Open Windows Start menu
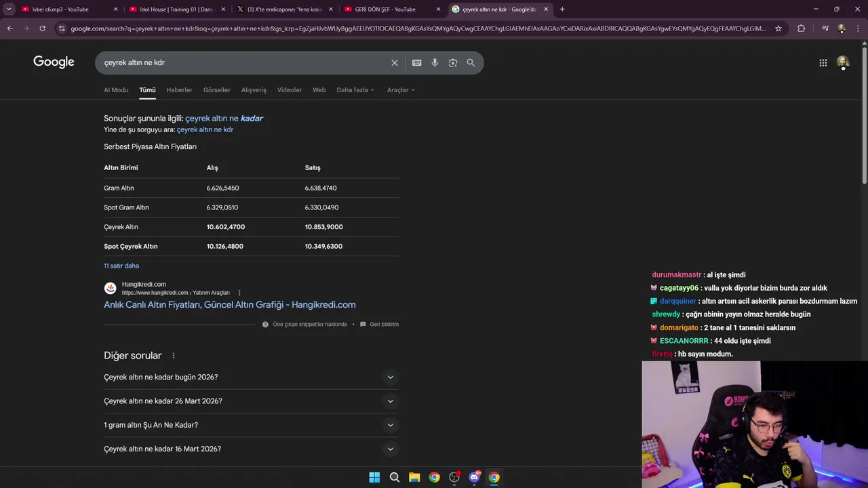 pos(374,477)
